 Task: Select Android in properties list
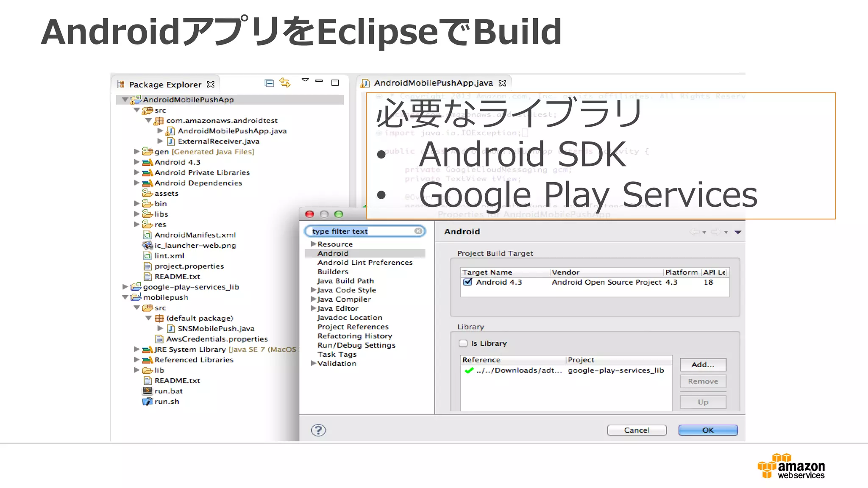(333, 253)
